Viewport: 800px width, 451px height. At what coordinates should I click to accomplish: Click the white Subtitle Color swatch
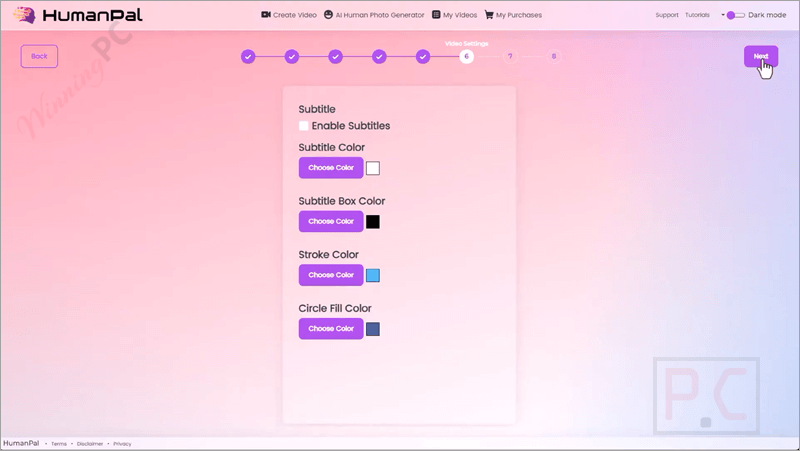(x=373, y=168)
